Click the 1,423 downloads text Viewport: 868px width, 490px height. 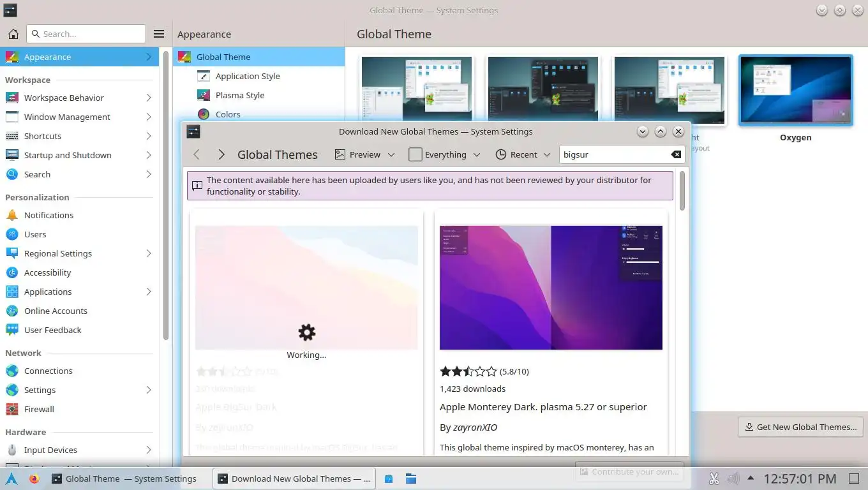pyautogui.click(x=472, y=389)
